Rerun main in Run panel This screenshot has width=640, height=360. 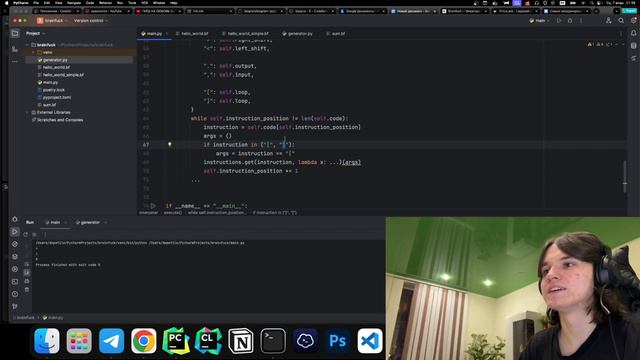click(x=26, y=234)
